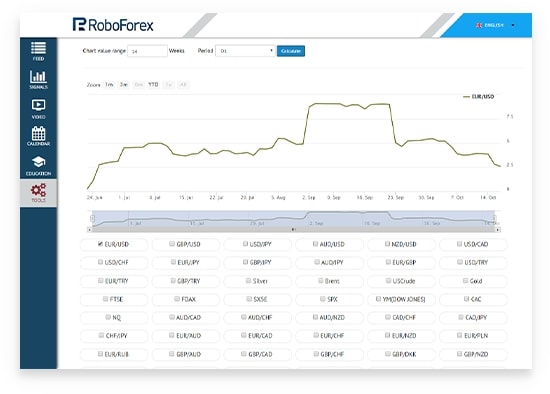Open the Signals bar chart icon
The image size is (550, 394).
pyautogui.click(x=38, y=76)
